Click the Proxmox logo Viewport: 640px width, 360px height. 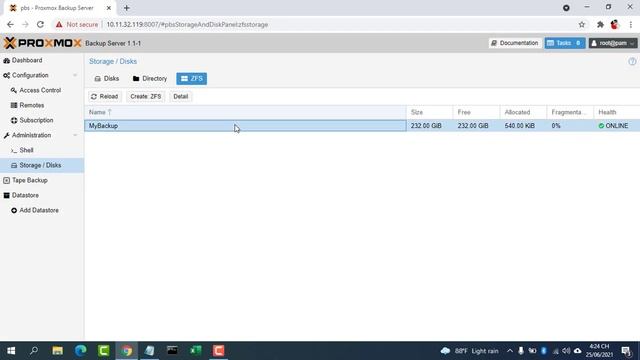[x=42, y=43]
